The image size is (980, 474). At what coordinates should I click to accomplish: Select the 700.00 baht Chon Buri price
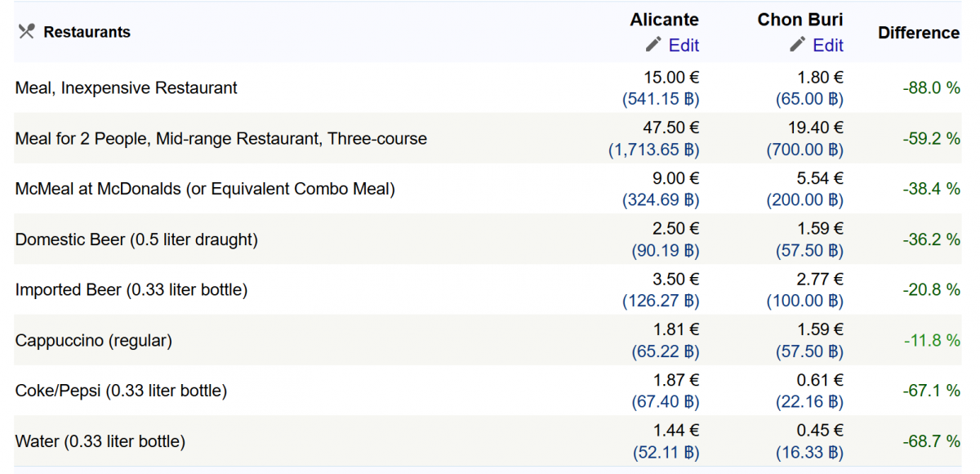point(804,150)
